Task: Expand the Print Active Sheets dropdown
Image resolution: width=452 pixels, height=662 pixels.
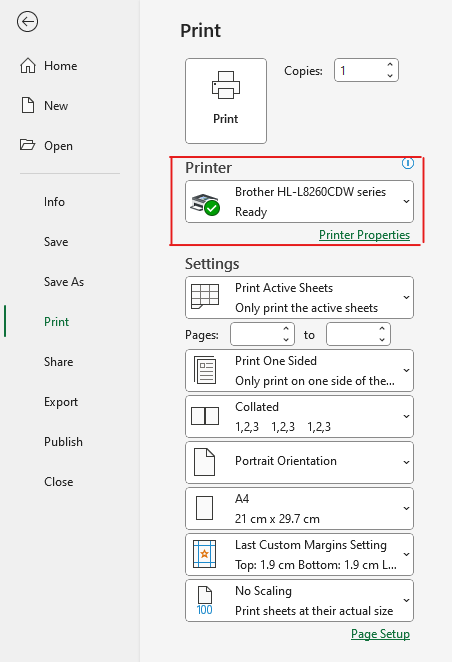Action: 299,297
